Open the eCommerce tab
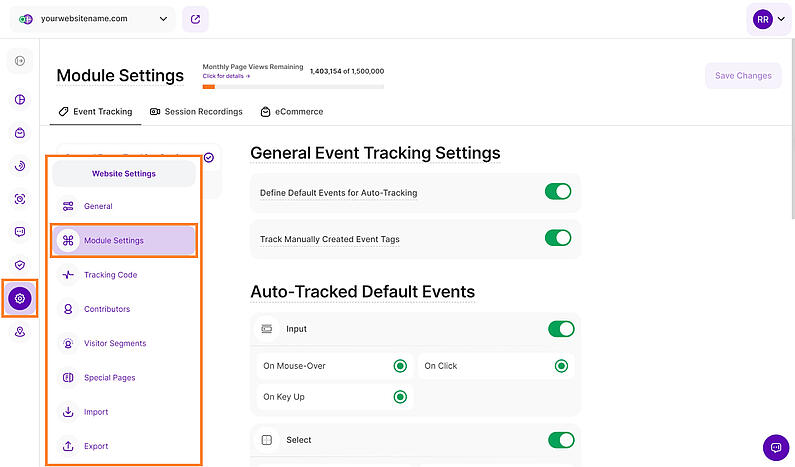 point(292,112)
